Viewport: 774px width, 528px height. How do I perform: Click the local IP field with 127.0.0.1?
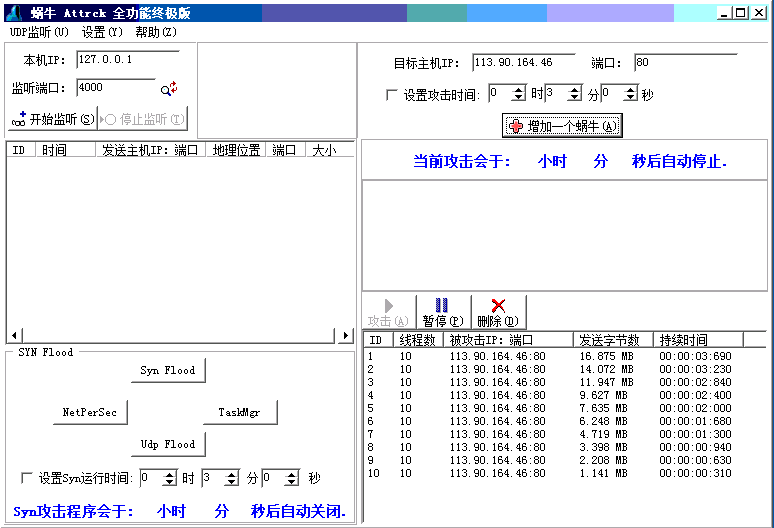(x=127, y=60)
